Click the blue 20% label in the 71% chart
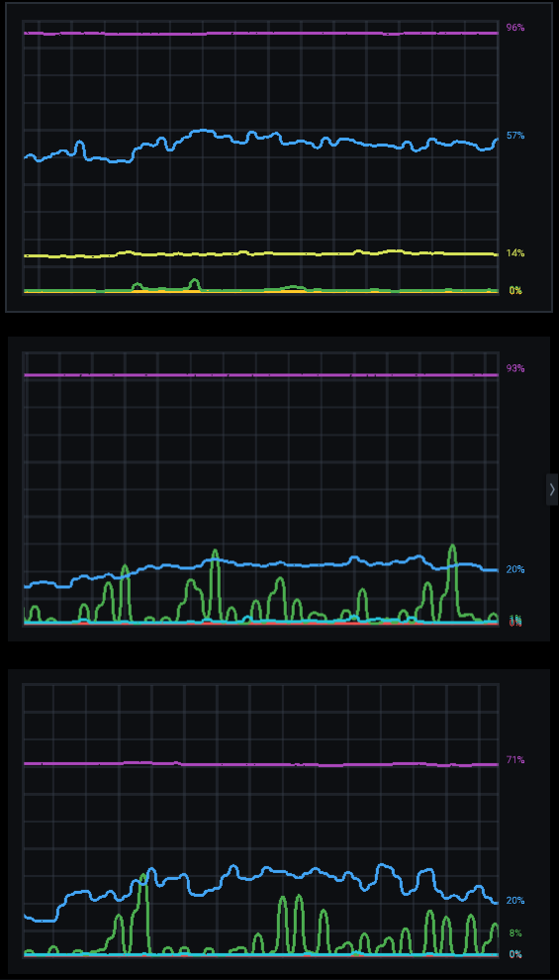Viewport: 559px width, 980px height. coord(515,901)
